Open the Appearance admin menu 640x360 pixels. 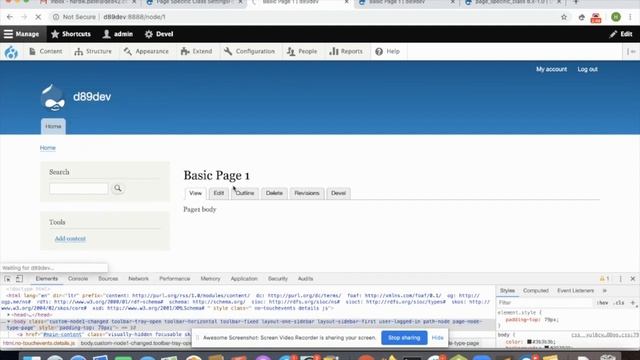coord(146,51)
